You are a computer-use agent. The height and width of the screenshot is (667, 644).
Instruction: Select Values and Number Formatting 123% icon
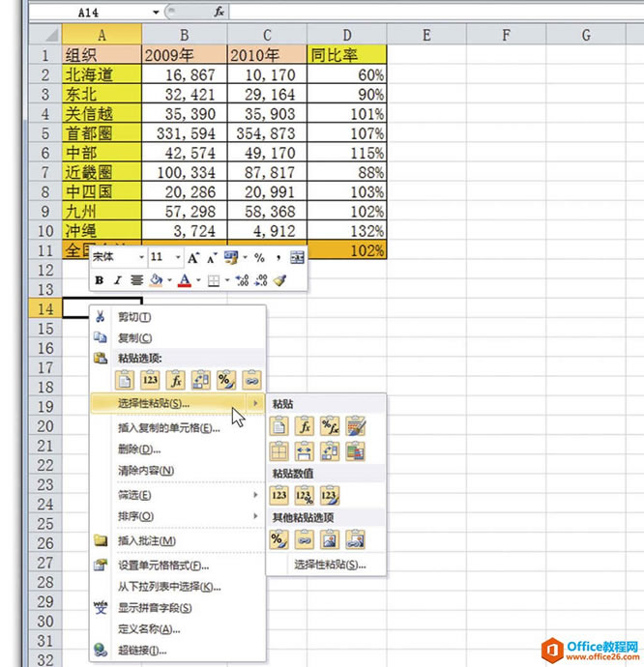click(x=305, y=496)
